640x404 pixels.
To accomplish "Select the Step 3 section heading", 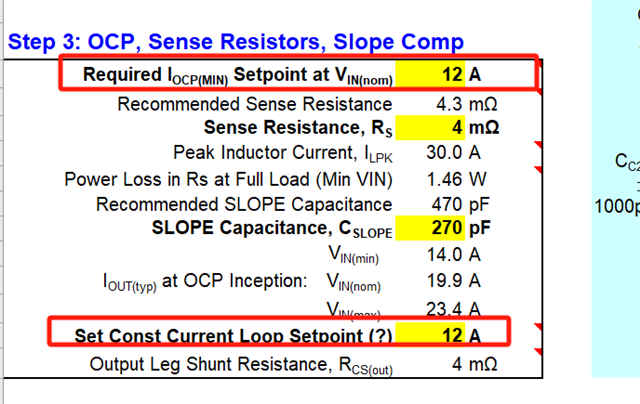I will (x=236, y=41).
